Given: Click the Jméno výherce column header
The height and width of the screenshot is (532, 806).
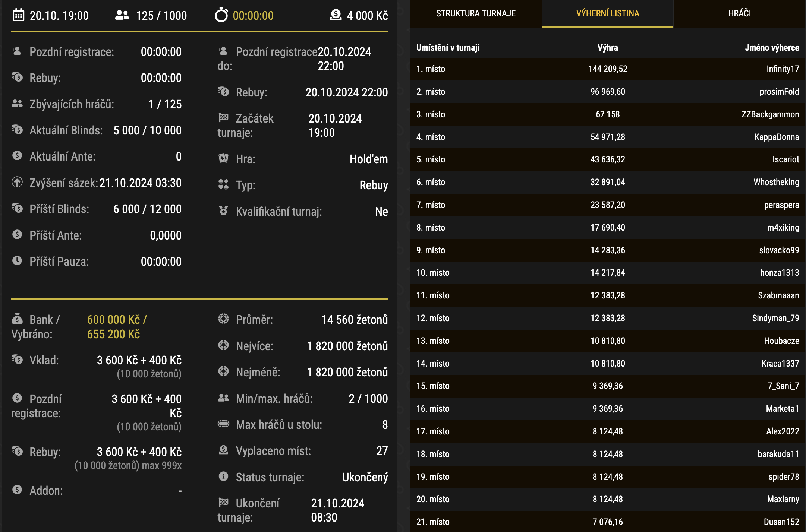Looking at the screenshot, I should [772, 48].
